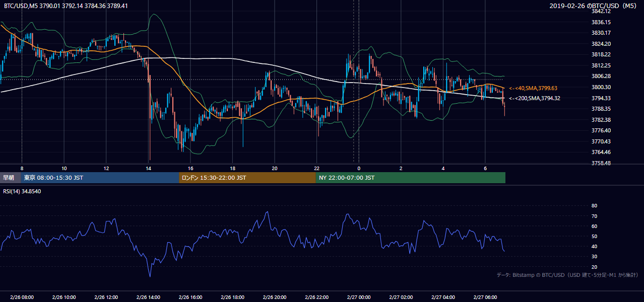The height and width of the screenshot is (302, 644).
Task: Click bottom date label 2/26 16:00
Action: (190, 297)
